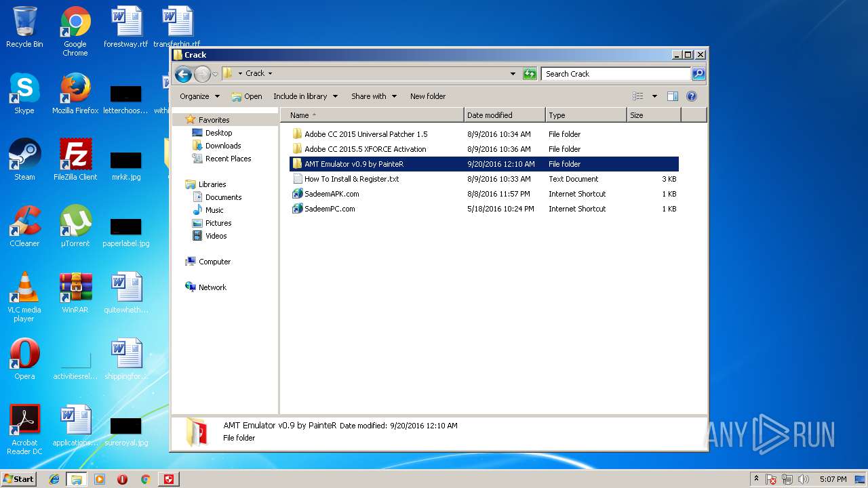
Task: Open the Organize menu
Action: (199, 96)
